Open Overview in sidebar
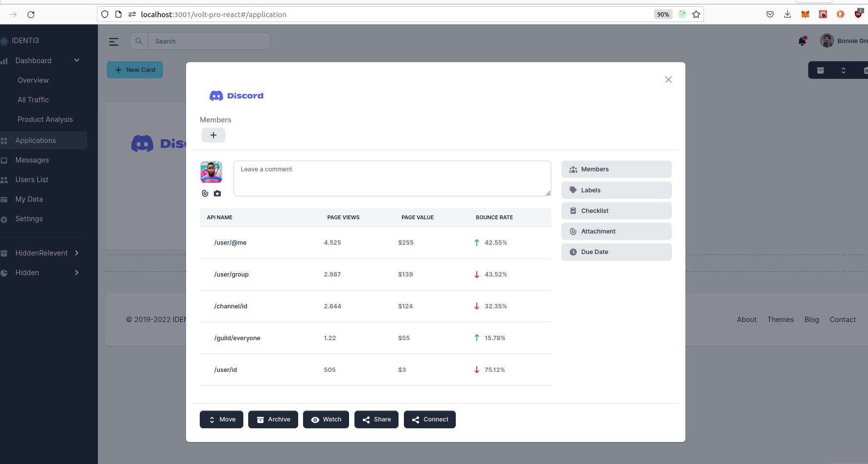Viewport: 868px width, 464px height. (x=33, y=80)
